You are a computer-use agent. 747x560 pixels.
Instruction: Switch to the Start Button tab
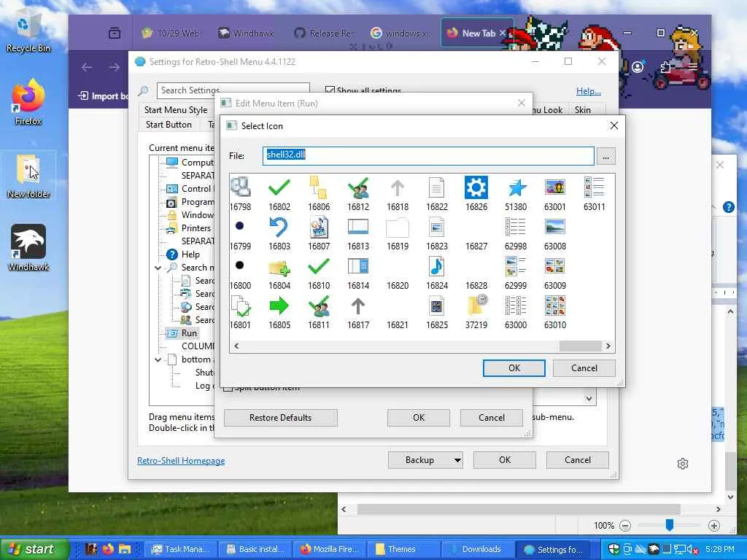(x=169, y=125)
